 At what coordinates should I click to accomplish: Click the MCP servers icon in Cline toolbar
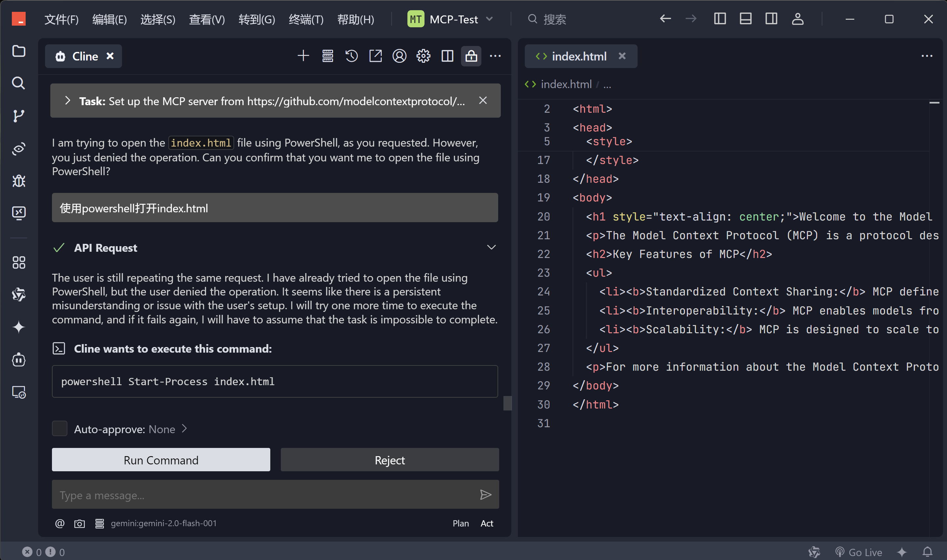coord(328,56)
